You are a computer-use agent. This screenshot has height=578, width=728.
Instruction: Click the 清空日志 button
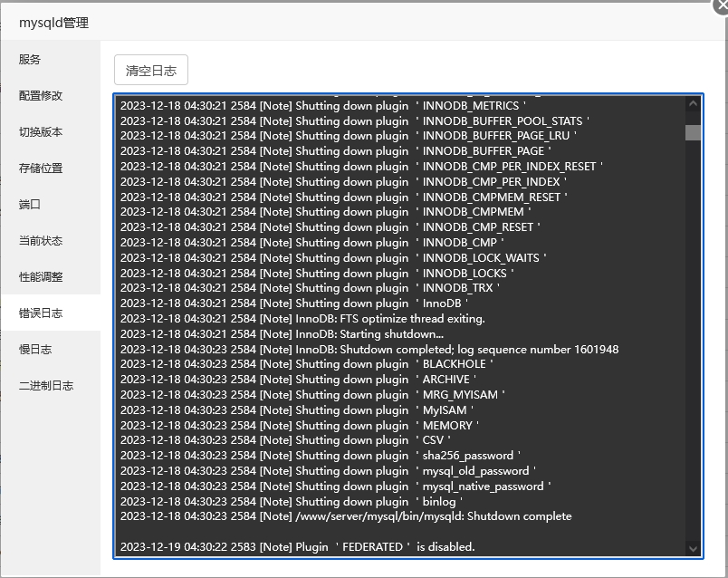point(151,70)
